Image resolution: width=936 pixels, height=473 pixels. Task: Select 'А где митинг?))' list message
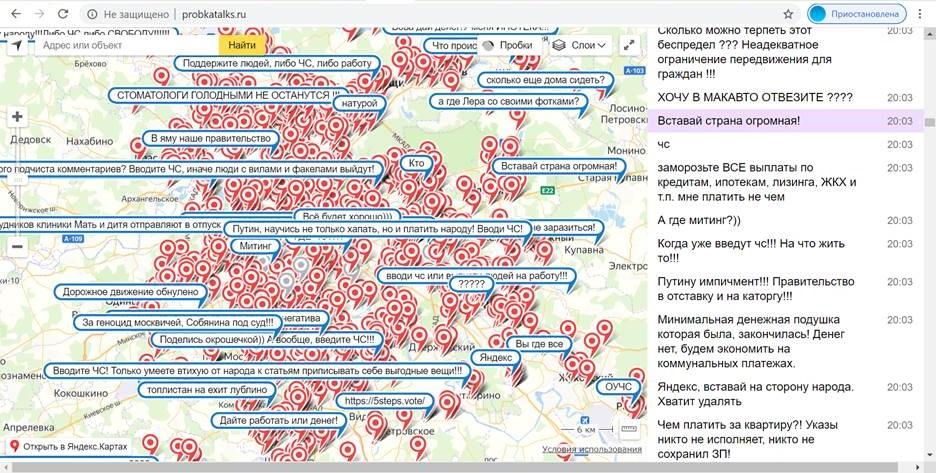[786, 220]
